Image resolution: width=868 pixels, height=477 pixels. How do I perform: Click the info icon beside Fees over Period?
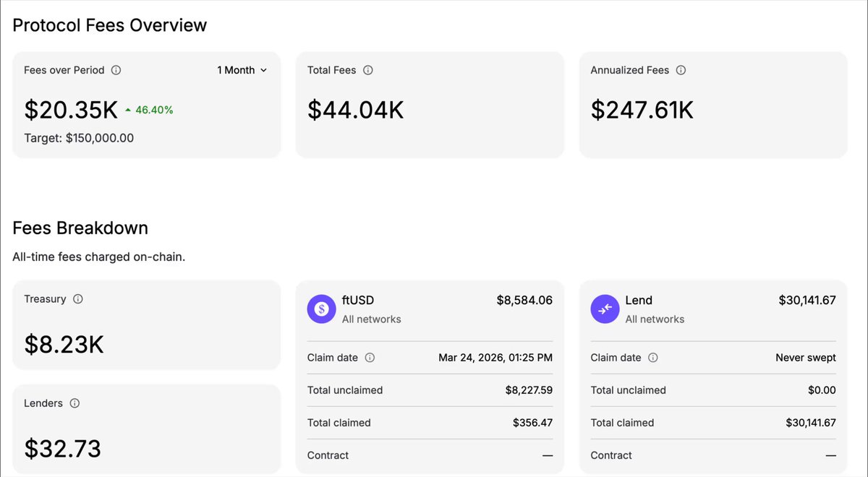pos(116,70)
